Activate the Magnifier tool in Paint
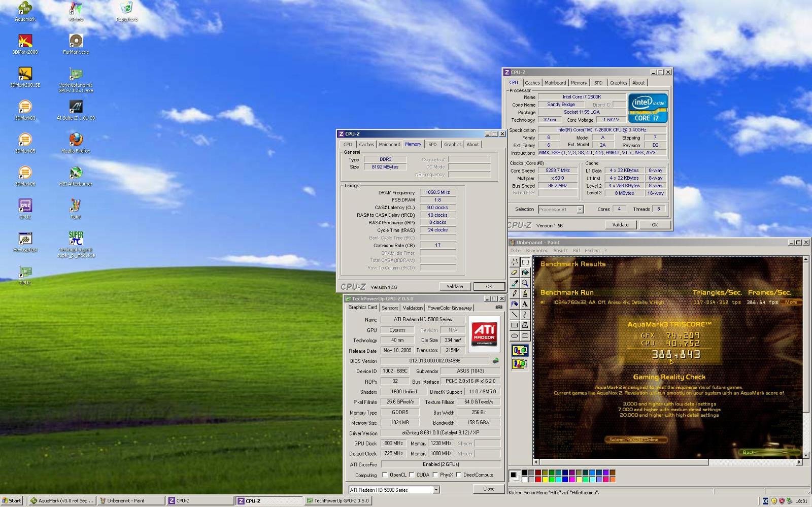This screenshot has height=507, width=812. coord(525,283)
